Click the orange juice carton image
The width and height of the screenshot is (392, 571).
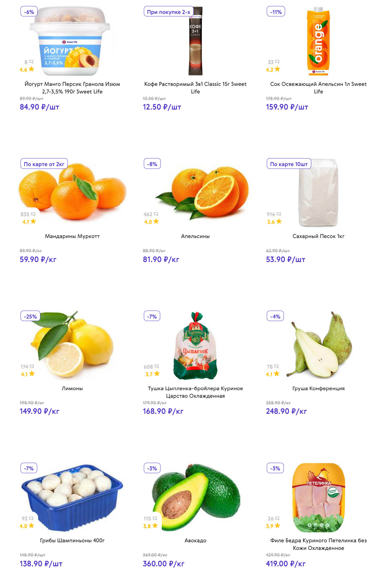(x=318, y=41)
